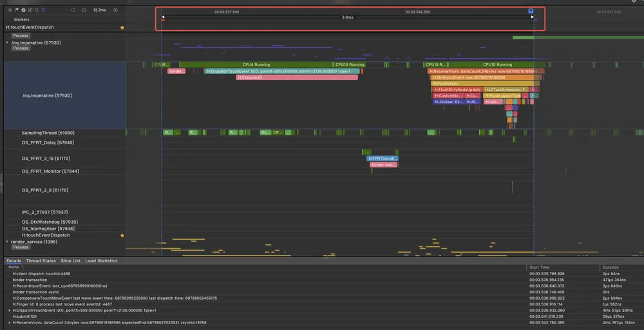Click the reset time range circular icon
Screen dimensions: 644x330
(x=73, y=10)
